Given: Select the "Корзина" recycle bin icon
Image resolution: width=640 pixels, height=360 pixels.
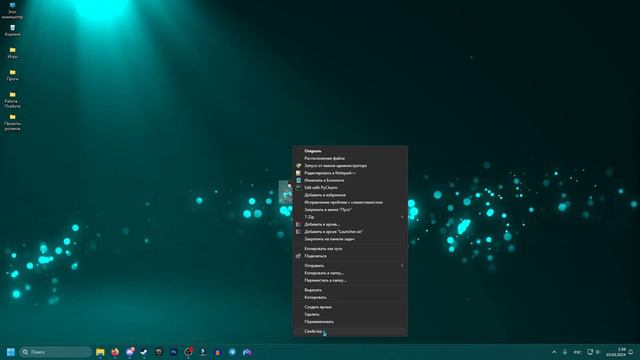Looking at the screenshot, I should pos(12,31).
